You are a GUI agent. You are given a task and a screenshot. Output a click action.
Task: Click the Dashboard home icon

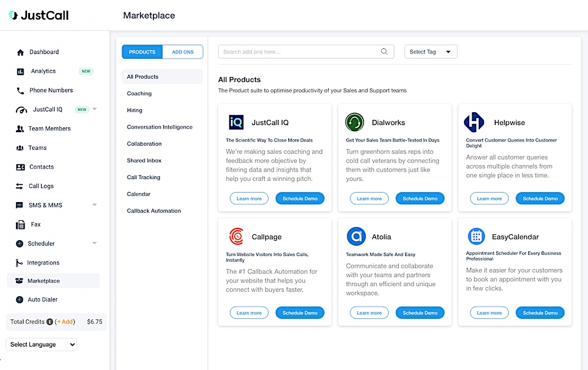21,52
